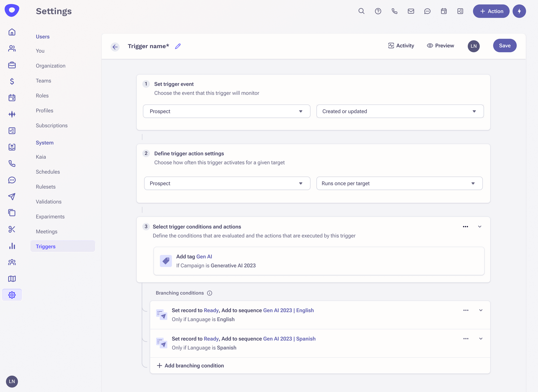The height and width of the screenshot is (392, 538).
Task: Open the Created or updated dropdown
Action: 400,111
